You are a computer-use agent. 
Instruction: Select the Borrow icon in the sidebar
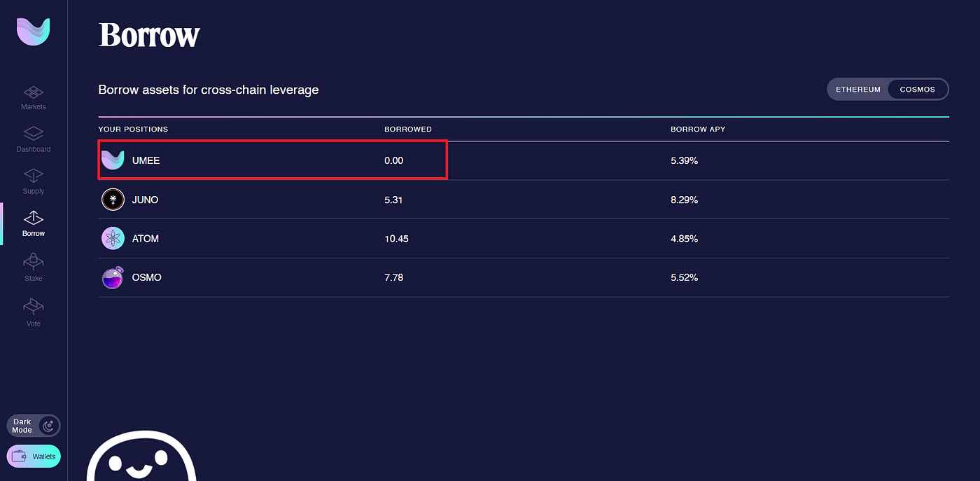tap(34, 218)
